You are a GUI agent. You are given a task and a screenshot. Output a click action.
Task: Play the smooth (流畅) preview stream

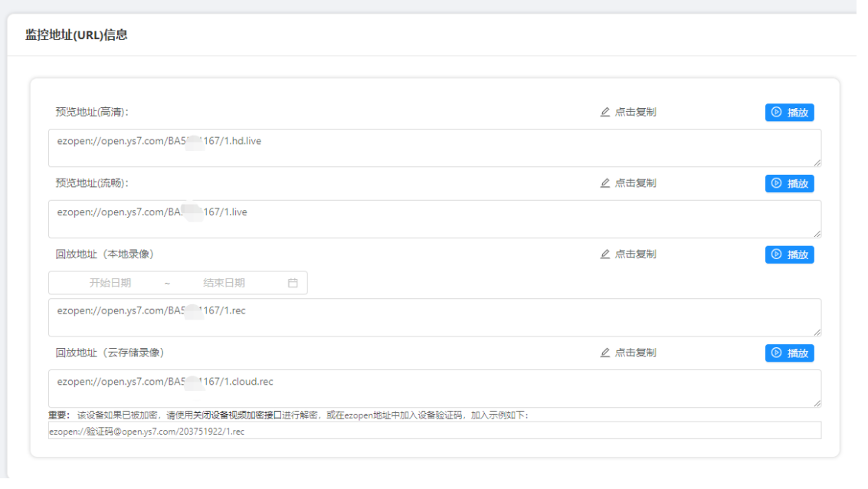pos(789,184)
